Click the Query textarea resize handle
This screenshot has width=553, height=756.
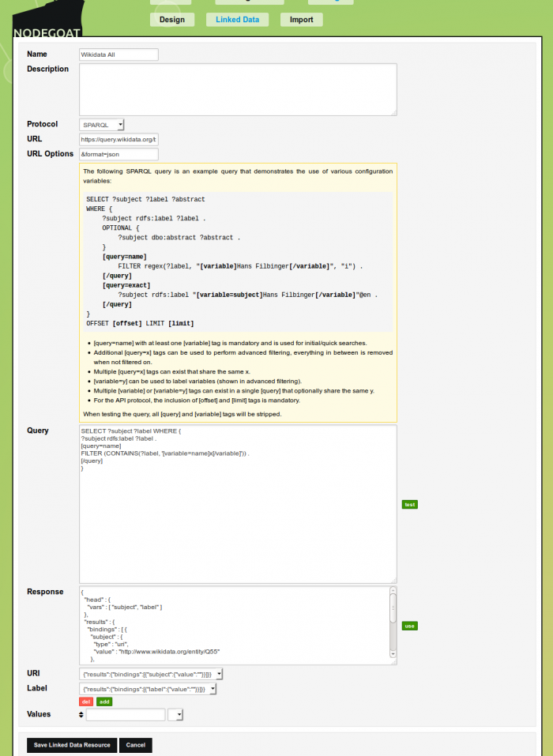click(x=394, y=581)
